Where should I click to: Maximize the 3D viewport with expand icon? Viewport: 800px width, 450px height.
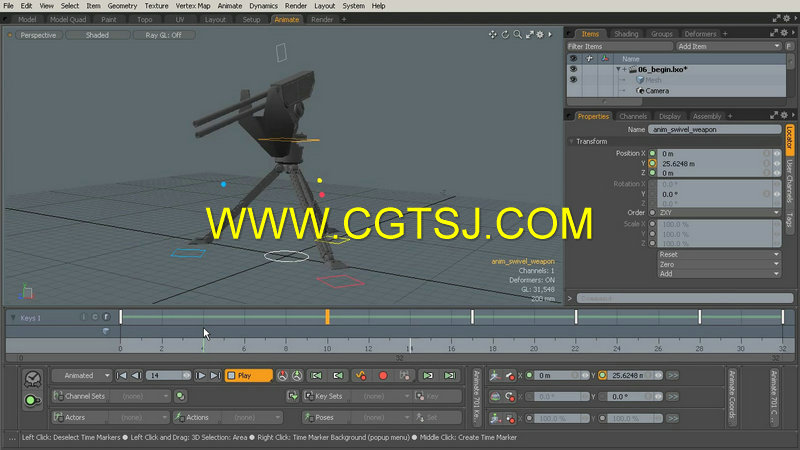coord(530,35)
